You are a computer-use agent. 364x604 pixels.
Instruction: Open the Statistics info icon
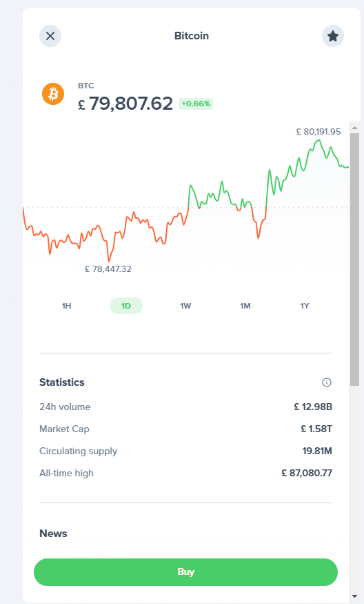(x=327, y=382)
